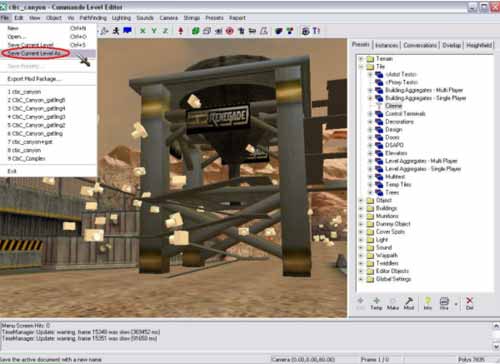Restrict movement to the X axis

pyautogui.click(x=143, y=31)
